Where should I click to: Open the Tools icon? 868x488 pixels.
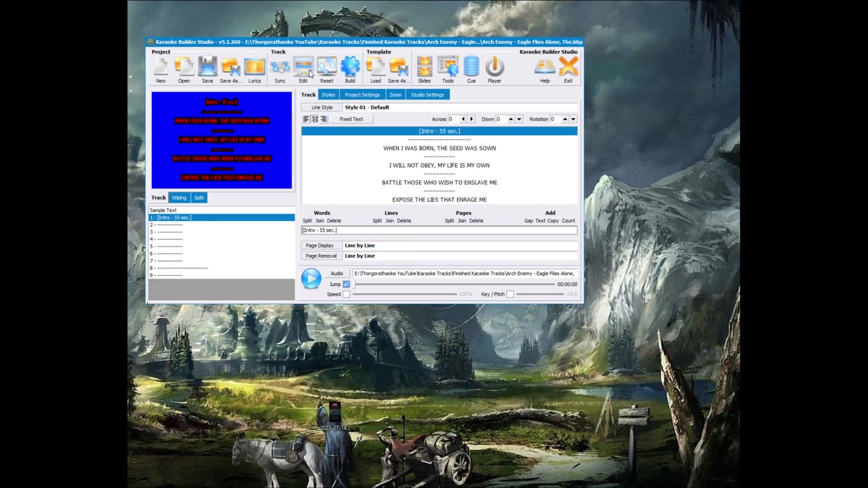click(x=448, y=66)
